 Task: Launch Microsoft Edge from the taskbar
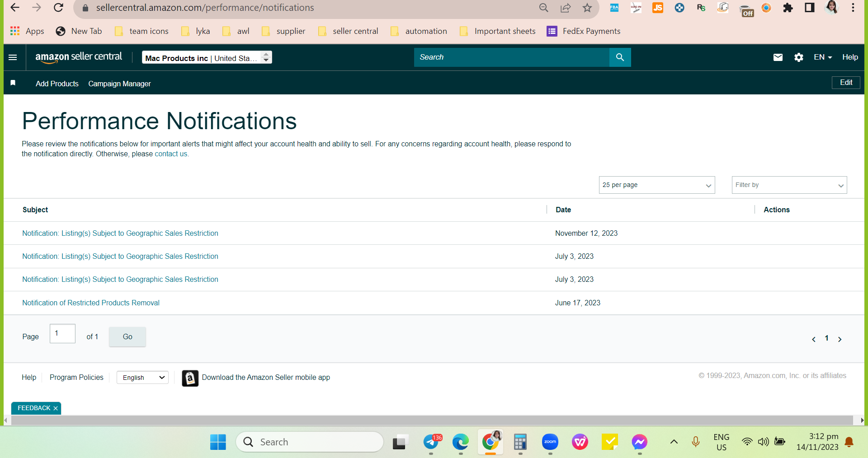click(461, 442)
